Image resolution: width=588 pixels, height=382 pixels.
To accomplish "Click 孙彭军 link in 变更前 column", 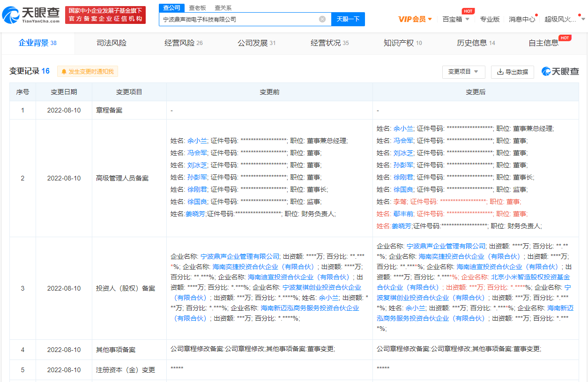I will (197, 177).
